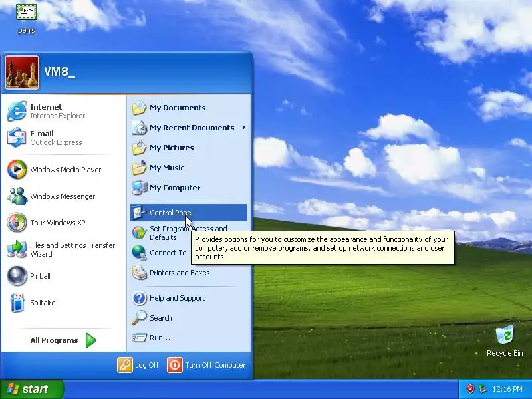The height and width of the screenshot is (399, 532).
Task: Open the Printers and Faxes icon
Action: [139, 273]
